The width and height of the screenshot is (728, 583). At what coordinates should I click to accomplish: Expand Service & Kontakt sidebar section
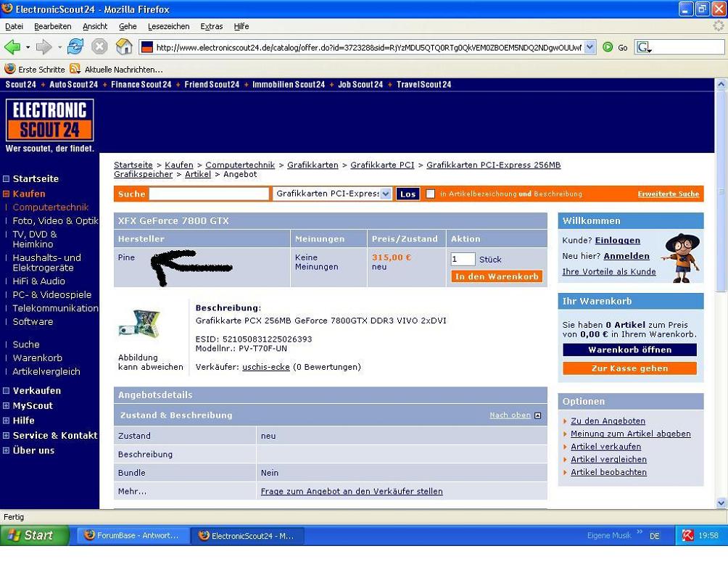(6, 435)
